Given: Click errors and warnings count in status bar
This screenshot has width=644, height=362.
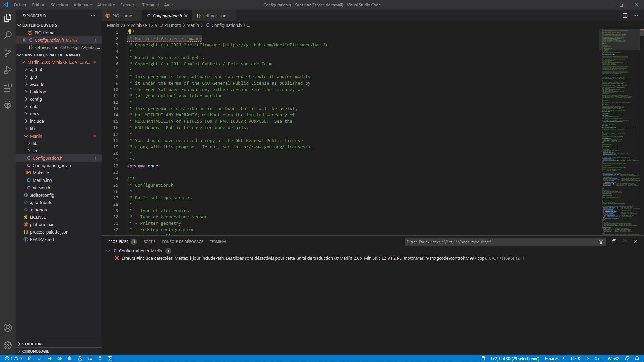Looking at the screenshot, I should click(13, 358).
